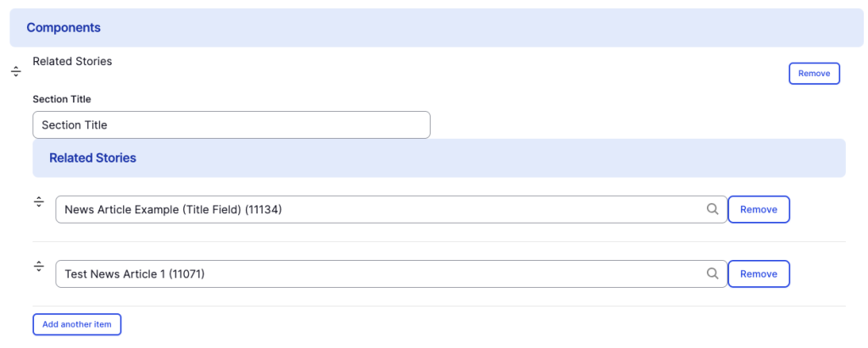Remove the Related Stories component
The height and width of the screenshot is (348, 868).
pos(814,74)
